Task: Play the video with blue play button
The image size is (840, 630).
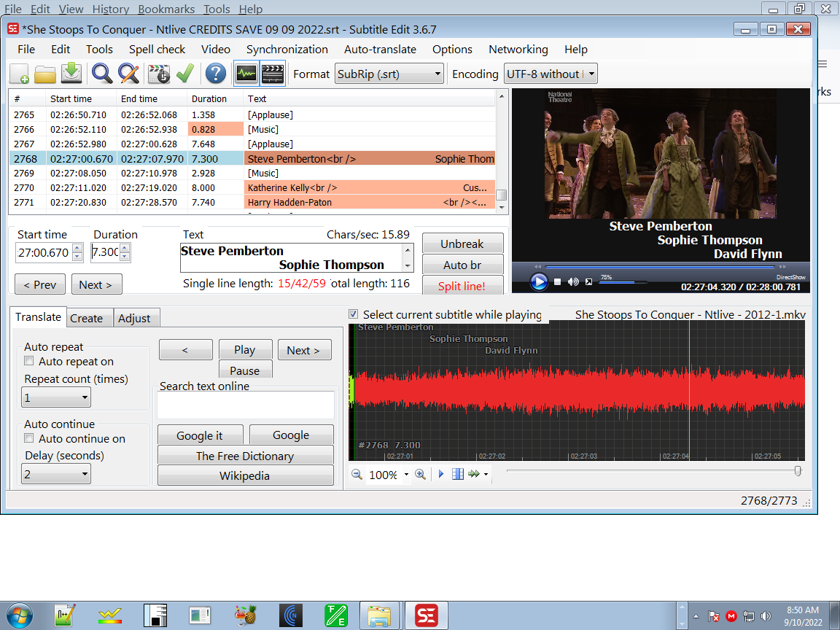Action: [538, 281]
